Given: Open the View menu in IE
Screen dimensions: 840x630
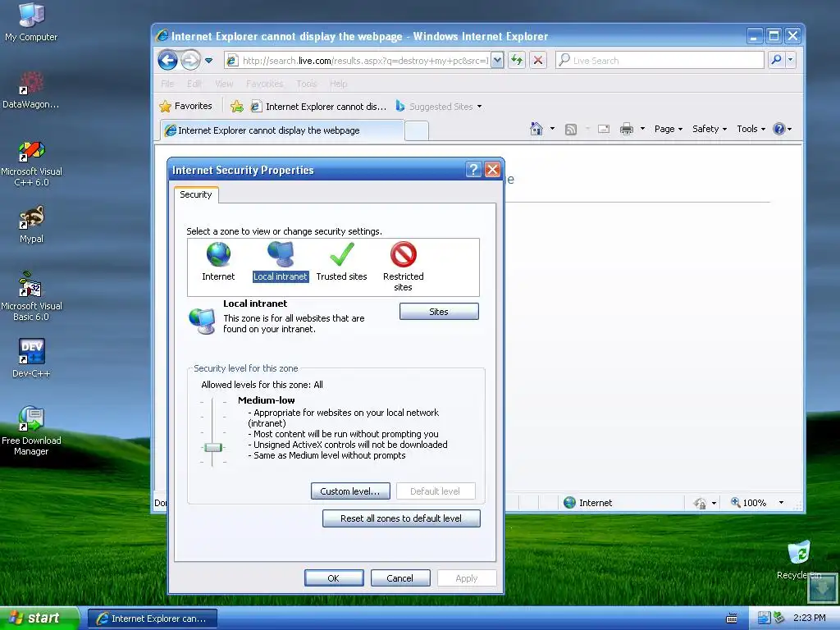Looking at the screenshot, I should point(224,84).
